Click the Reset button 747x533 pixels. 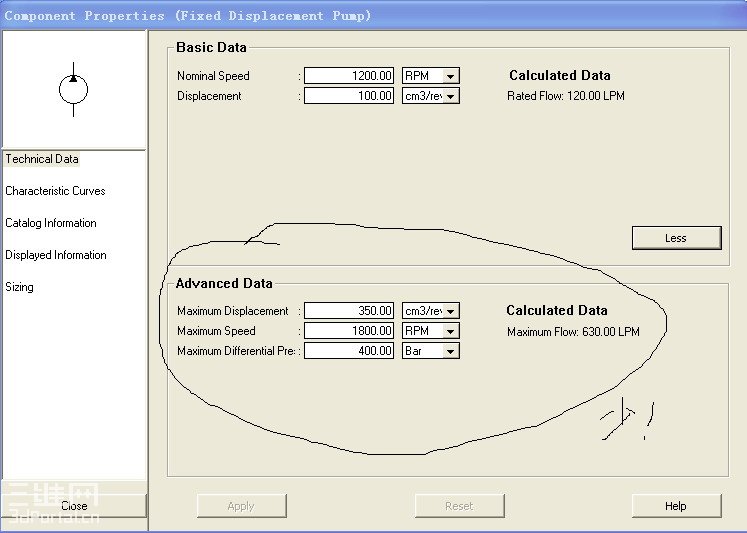[459, 506]
